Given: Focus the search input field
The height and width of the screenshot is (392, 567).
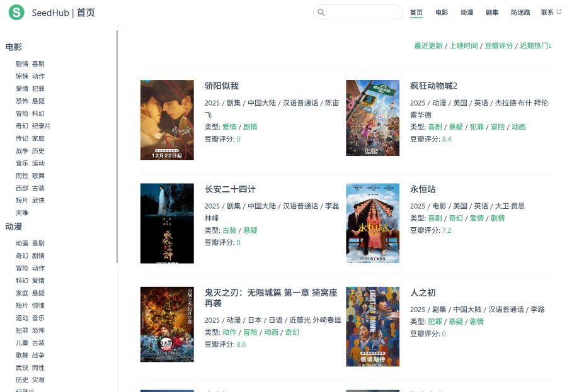Looking at the screenshot, I should tap(362, 12).
